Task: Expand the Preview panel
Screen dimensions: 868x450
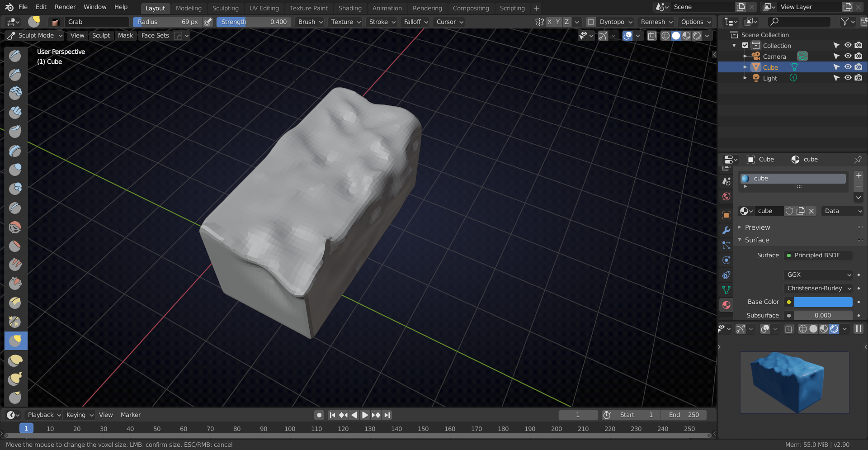Action: (x=757, y=227)
